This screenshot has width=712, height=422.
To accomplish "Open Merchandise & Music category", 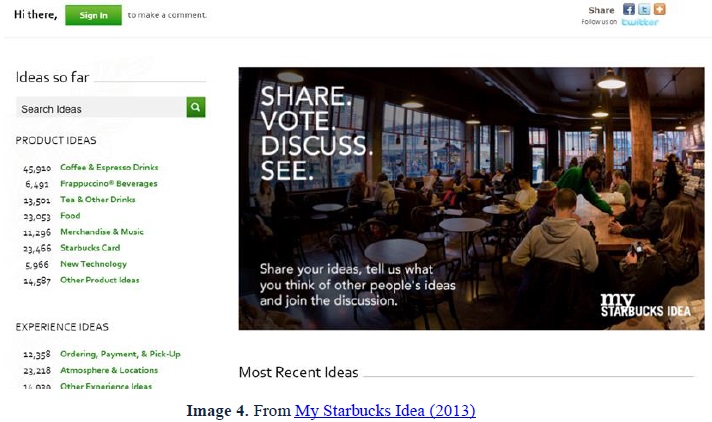I will pos(102,232).
